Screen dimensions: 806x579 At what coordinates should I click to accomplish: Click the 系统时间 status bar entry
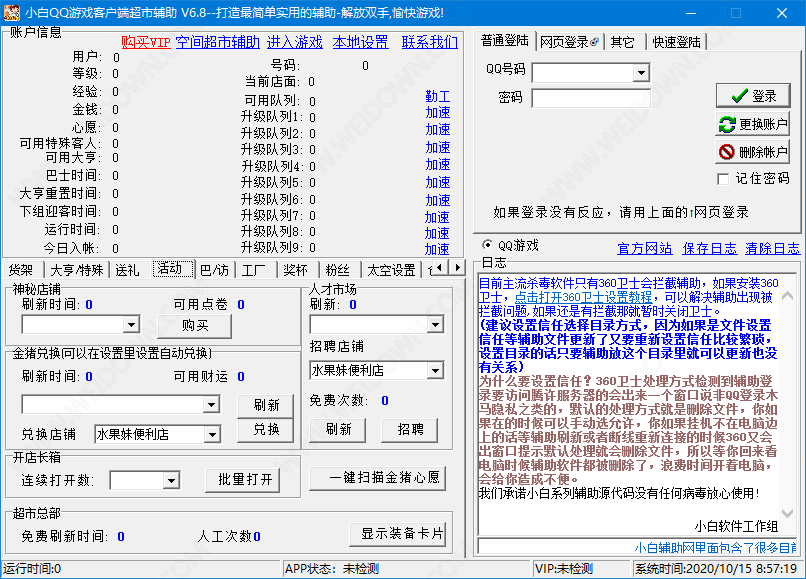pyautogui.click(x=716, y=569)
